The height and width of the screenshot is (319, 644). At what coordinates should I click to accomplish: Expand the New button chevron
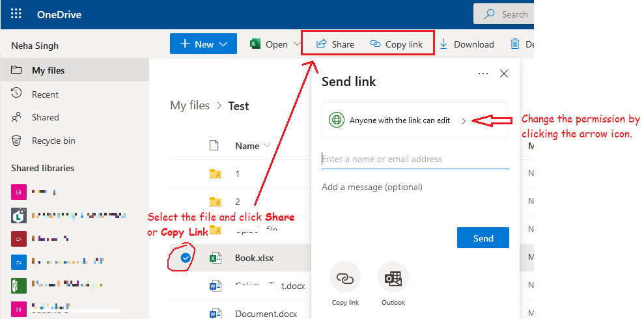pos(223,44)
